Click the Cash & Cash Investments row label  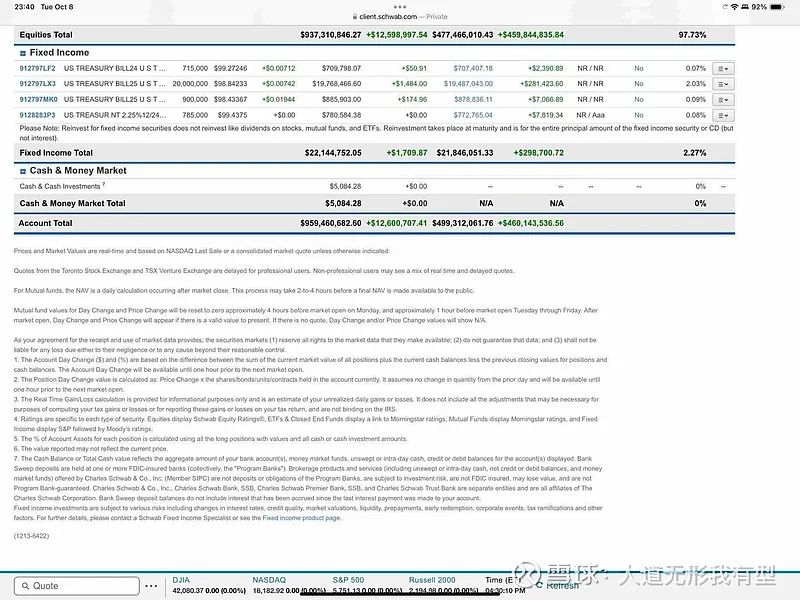tap(60, 187)
